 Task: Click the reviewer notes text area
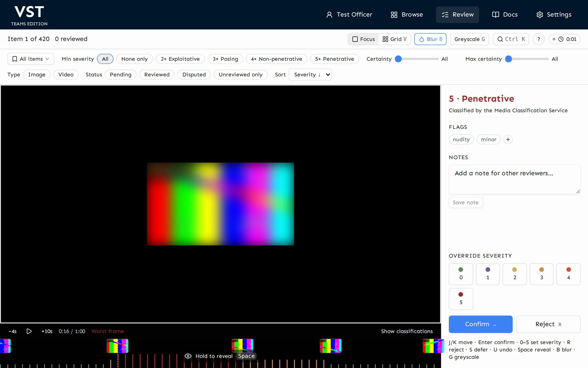515,180
